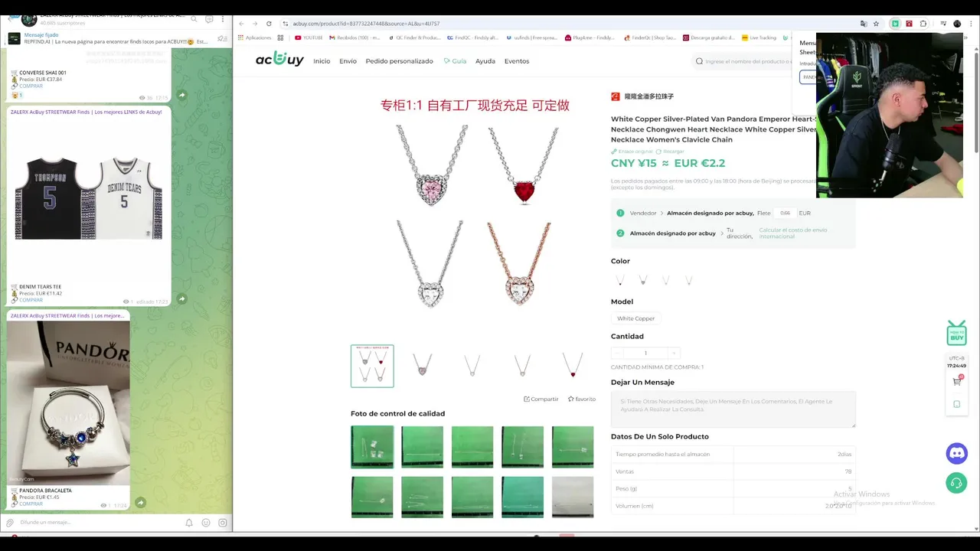Open the Guía menu item
Viewport: 980px width, 551px height.
tap(455, 61)
